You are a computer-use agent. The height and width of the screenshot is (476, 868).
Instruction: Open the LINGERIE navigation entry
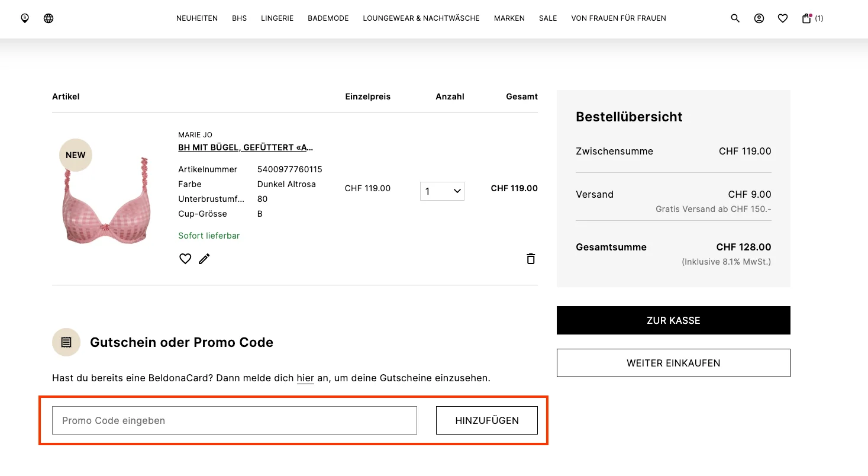point(277,18)
